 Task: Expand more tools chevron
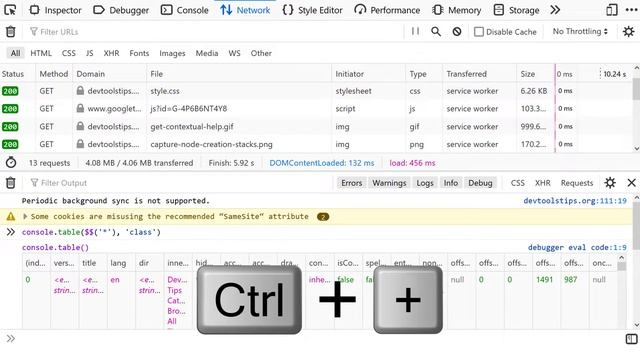coord(555,10)
